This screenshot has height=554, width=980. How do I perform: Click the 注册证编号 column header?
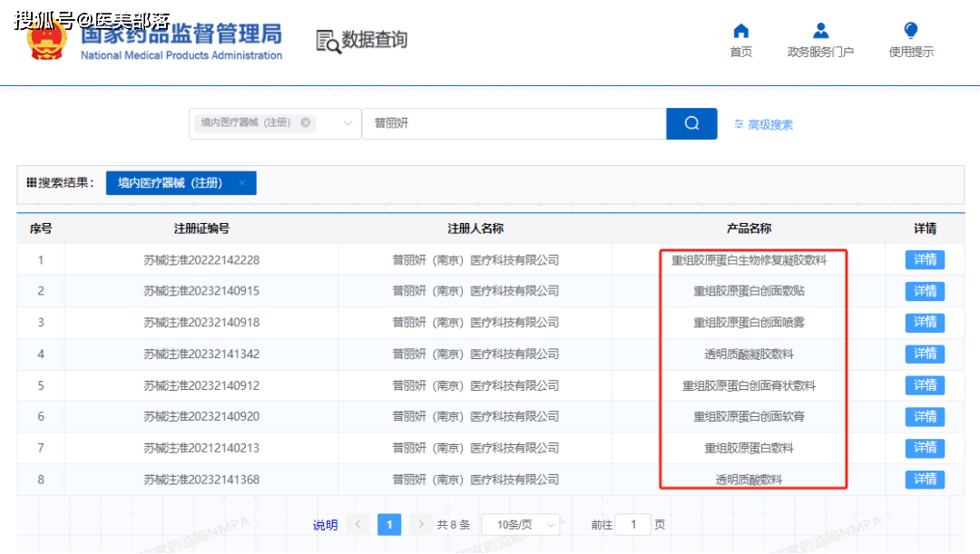tap(201, 228)
